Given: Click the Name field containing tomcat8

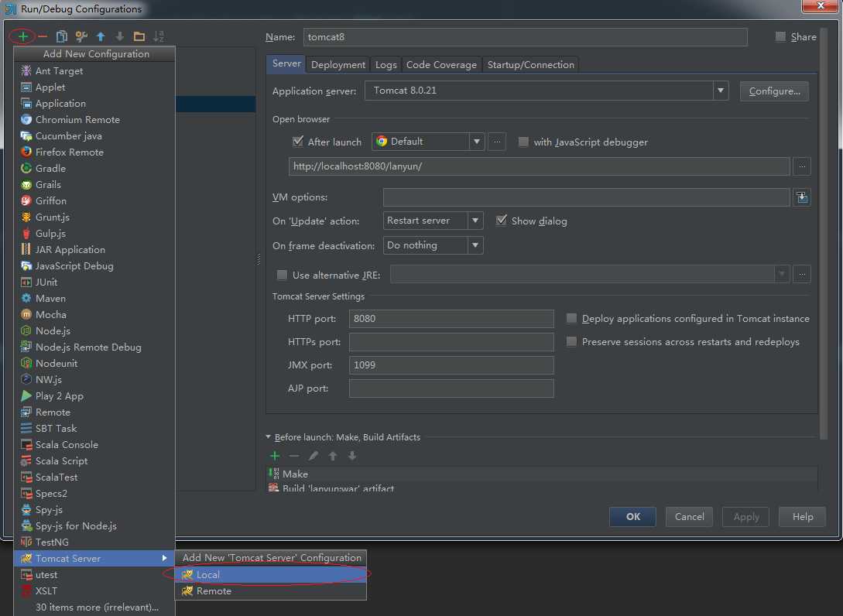Looking at the screenshot, I should click(x=526, y=36).
